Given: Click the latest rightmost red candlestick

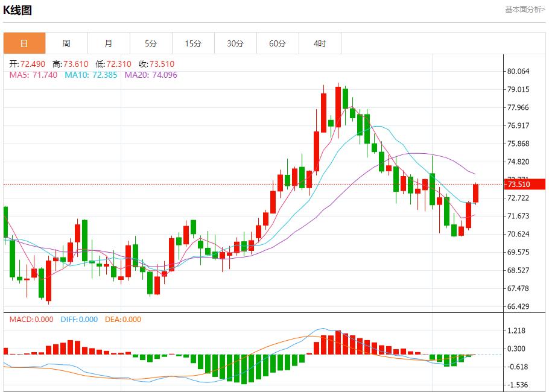Looking at the screenshot, I should [x=475, y=193].
